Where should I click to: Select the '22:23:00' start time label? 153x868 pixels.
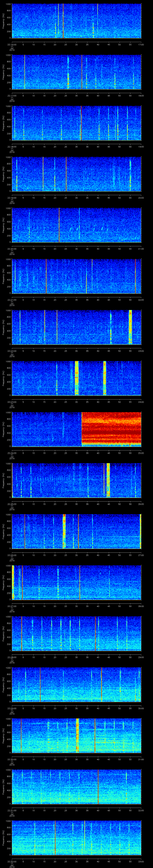point(12,402)
